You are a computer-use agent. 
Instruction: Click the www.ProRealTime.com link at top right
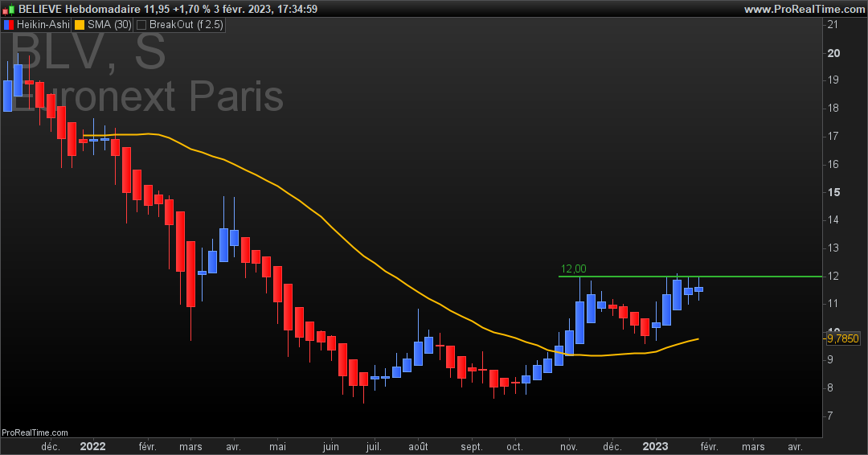pyautogui.click(x=804, y=9)
